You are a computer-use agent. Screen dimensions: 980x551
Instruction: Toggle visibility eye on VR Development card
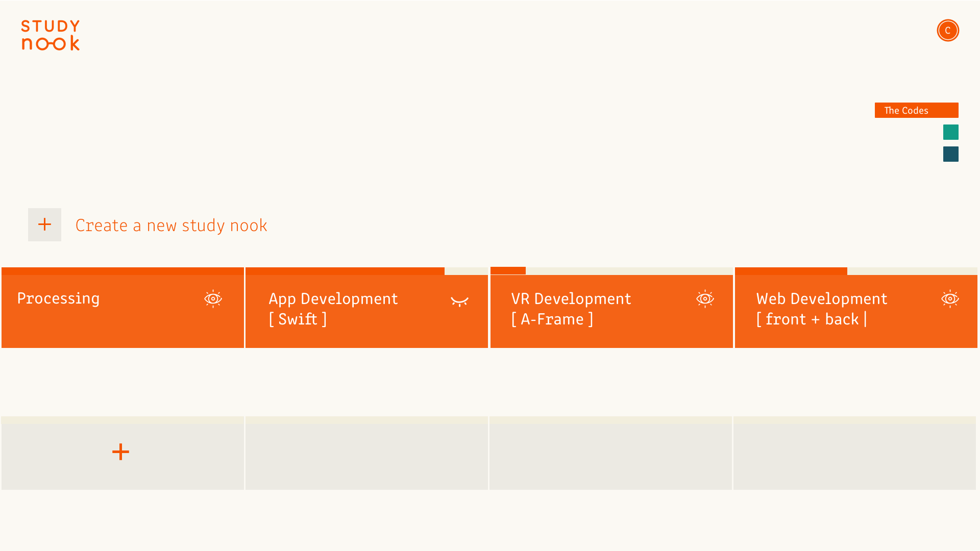[x=705, y=299]
